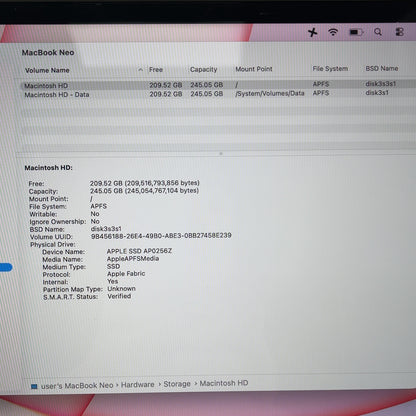Click the computer icon in path bar
The width and height of the screenshot is (416, 416).
[x=34, y=387]
